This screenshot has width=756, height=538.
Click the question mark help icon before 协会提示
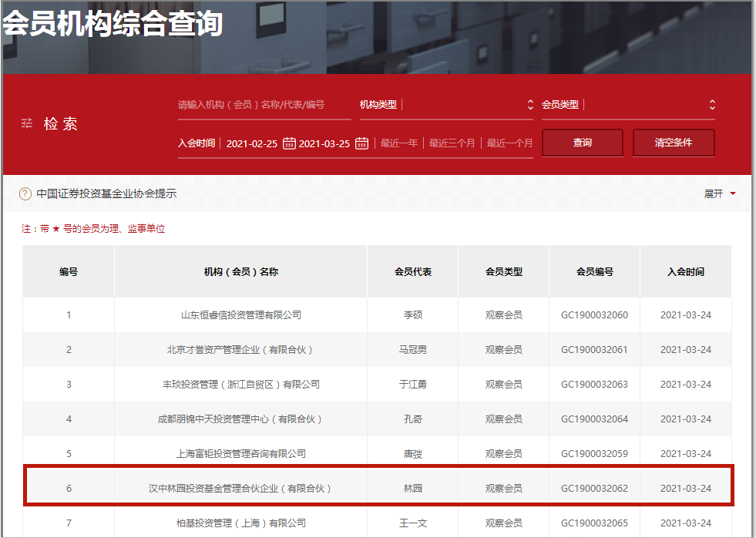(24, 193)
